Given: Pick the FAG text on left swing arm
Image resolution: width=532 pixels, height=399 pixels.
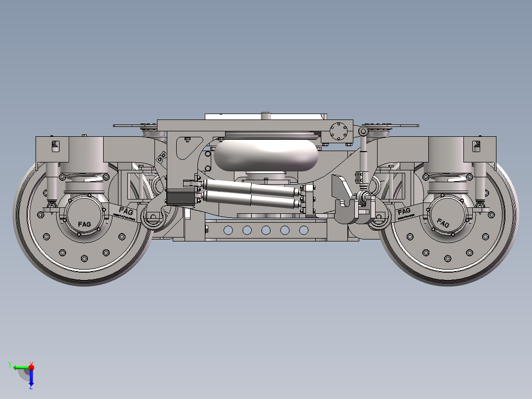Looking at the screenshot, I should point(126,211).
